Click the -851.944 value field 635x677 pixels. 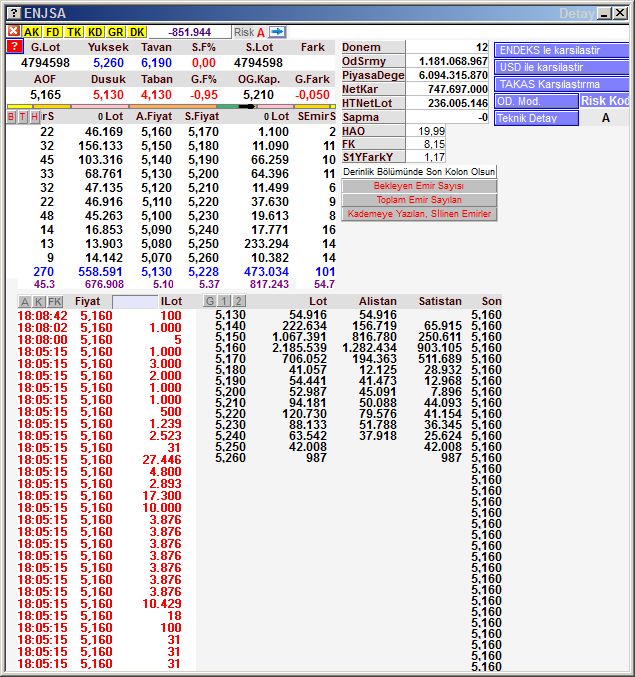coord(190,32)
